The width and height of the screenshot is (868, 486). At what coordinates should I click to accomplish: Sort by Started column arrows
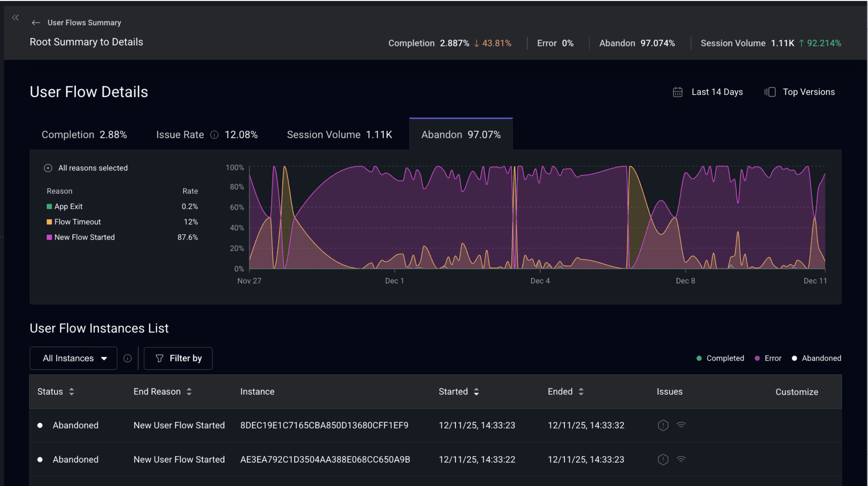[x=476, y=392]
